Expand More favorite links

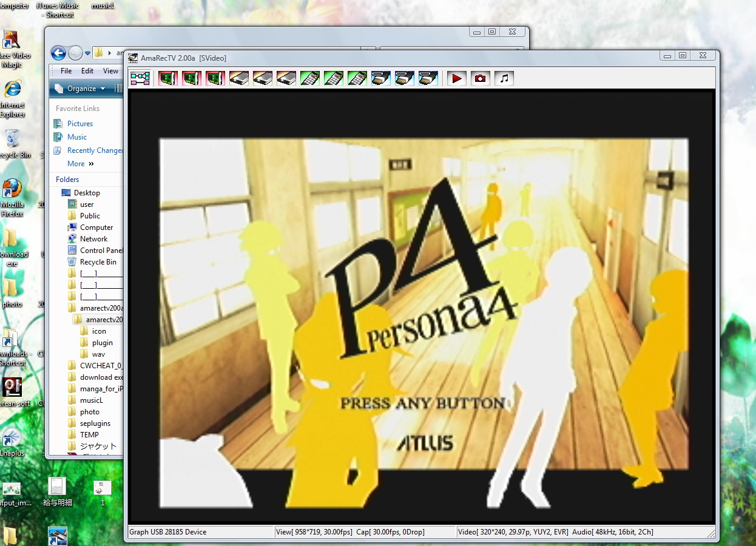tap(81, 164)
